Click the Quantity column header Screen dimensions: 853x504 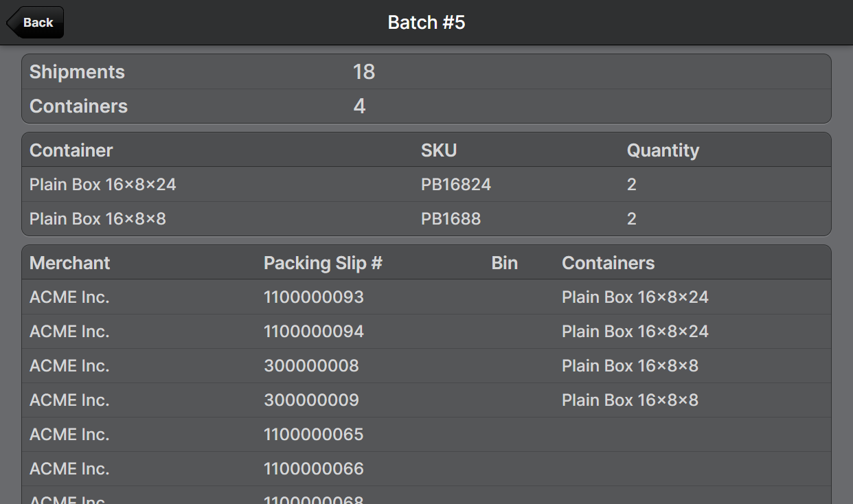[663, 150]
